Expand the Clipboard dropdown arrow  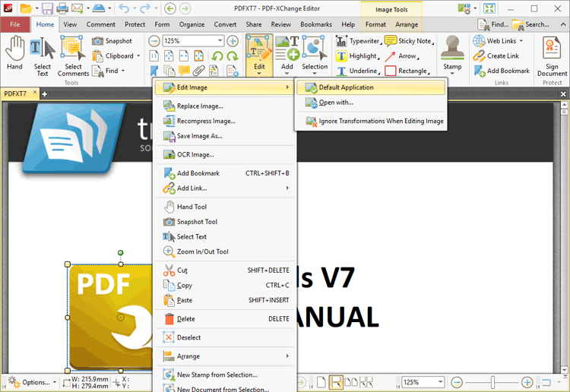tap(138, 56)
